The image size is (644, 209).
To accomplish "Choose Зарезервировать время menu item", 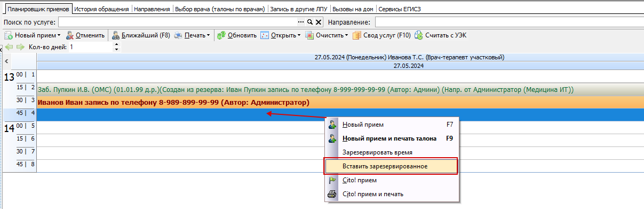I will [x=391, y=152].
